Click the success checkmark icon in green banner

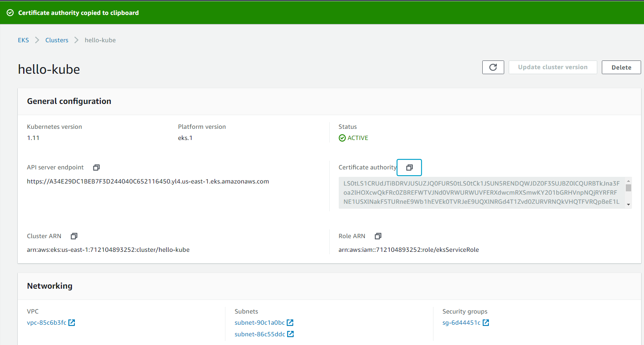coord(10,13)
